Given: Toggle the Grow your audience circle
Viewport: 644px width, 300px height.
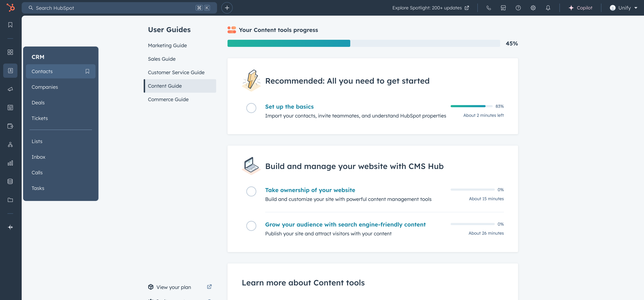Looking at the screenshot, I should pyautogui.click(x=251, y=226).
